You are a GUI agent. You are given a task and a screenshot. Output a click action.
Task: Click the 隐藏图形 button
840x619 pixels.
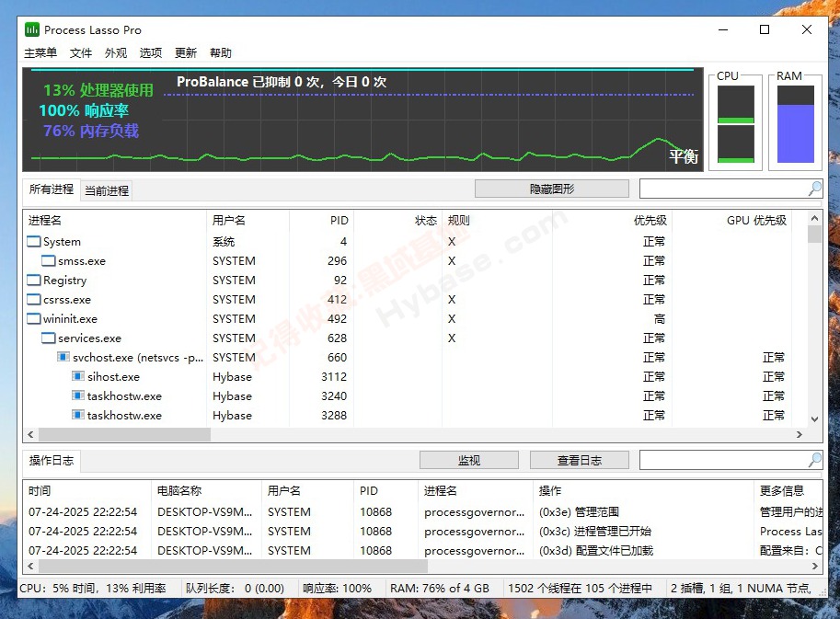click(552, 189)
